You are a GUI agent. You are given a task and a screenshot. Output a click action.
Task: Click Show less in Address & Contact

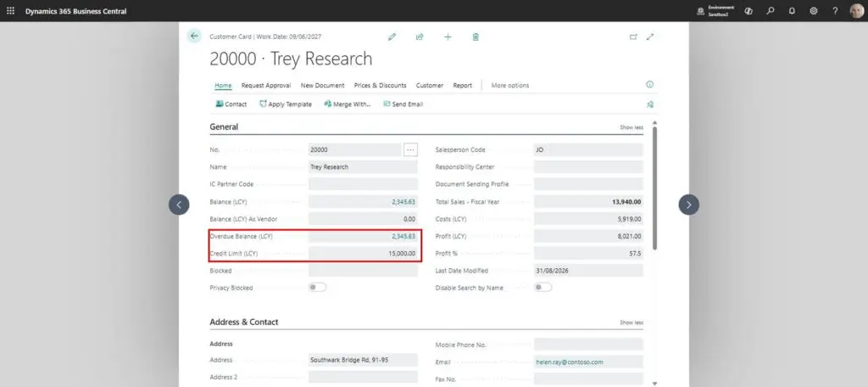[631, 322]
